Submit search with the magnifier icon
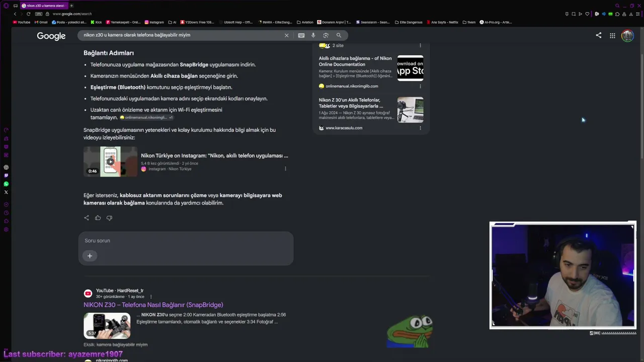 tap(339, 35)
